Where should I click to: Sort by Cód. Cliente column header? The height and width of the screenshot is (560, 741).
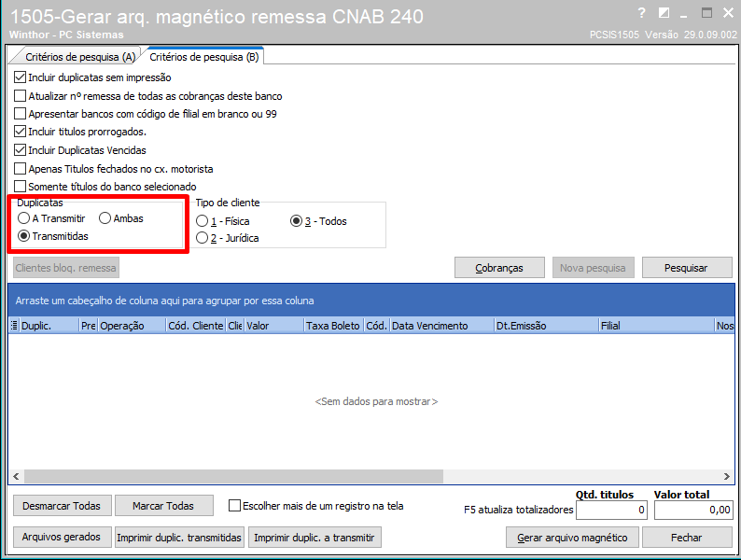coord(196,326)
